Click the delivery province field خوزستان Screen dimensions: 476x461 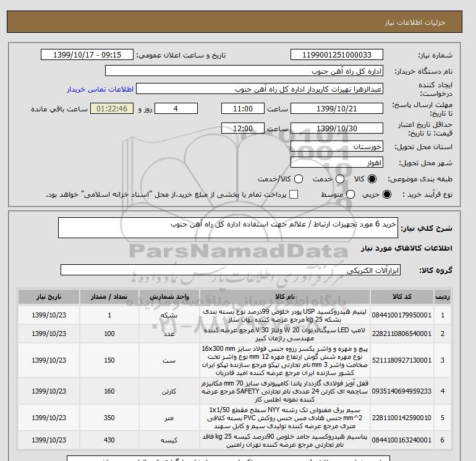tap(337, 147)
